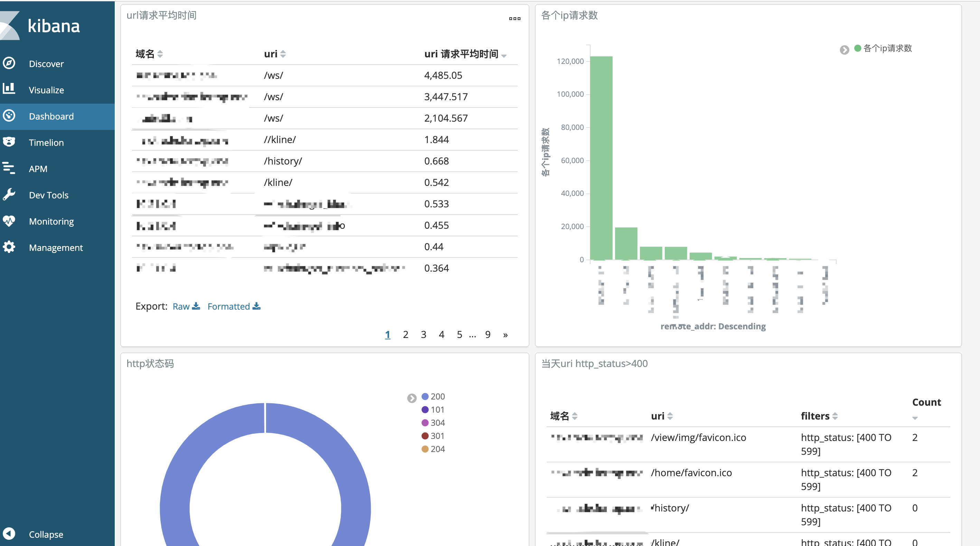The height and width of the screenshot is (546, 980).
Task: Select the Monitoring menu label
Action: [51, 221]
